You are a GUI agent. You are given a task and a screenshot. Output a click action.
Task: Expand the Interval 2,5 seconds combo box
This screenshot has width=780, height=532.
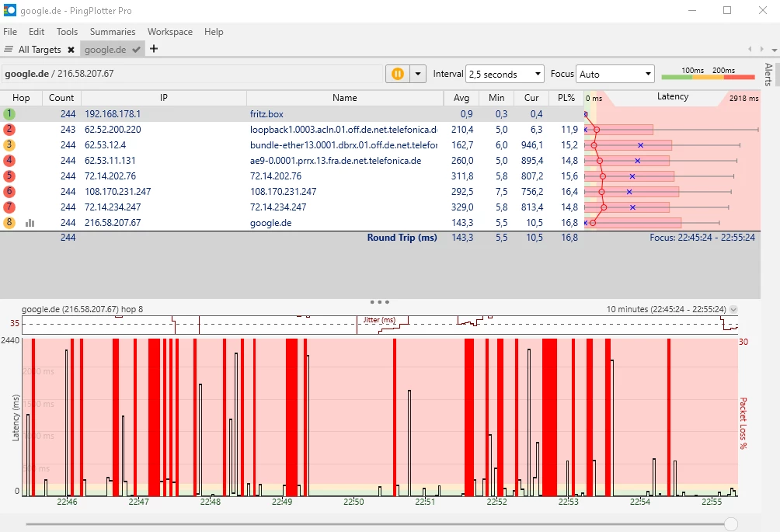pos(505,74)
